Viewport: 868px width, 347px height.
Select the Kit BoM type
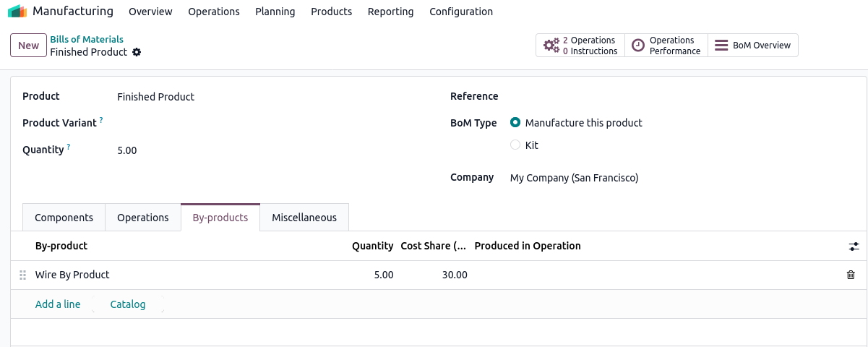pos(515,145)
